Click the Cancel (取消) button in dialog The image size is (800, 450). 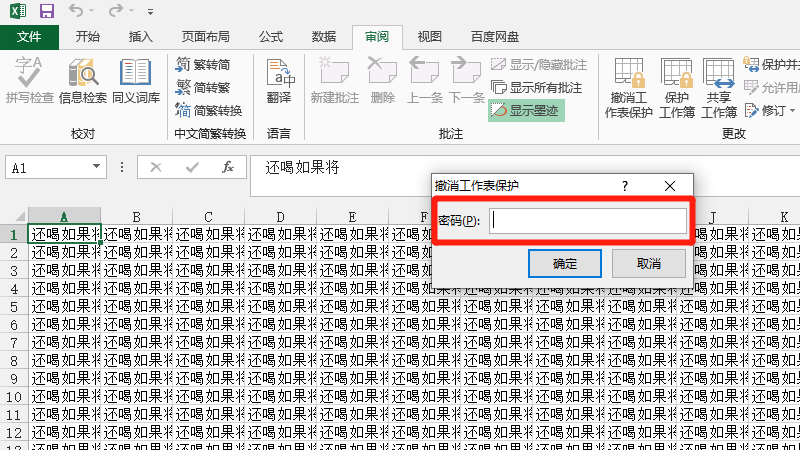649,264
